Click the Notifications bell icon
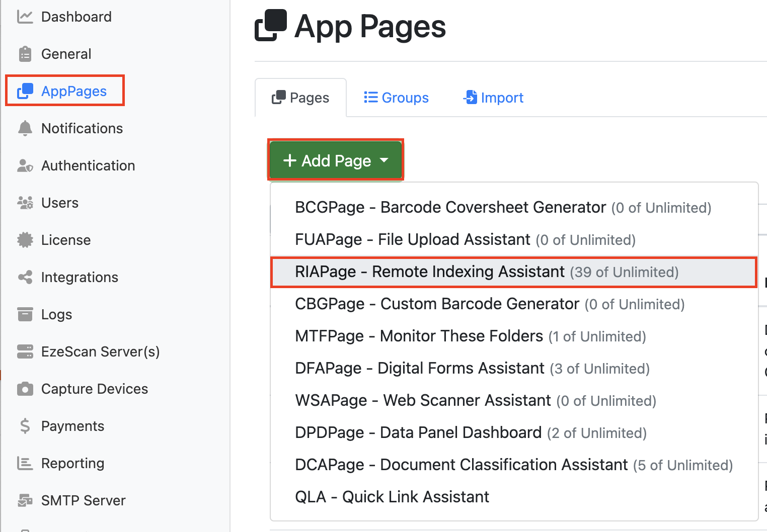The image size is (767, 532). pos(25,128)
